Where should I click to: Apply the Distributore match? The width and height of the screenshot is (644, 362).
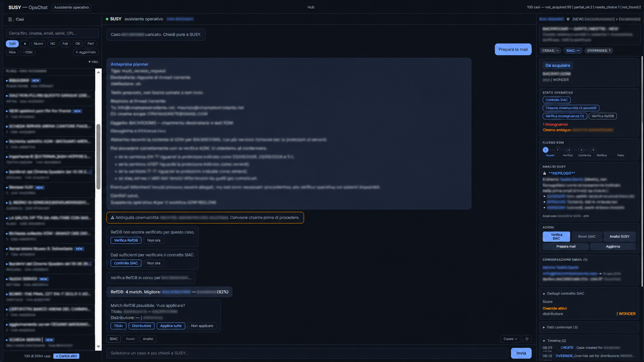click(141, 326)
